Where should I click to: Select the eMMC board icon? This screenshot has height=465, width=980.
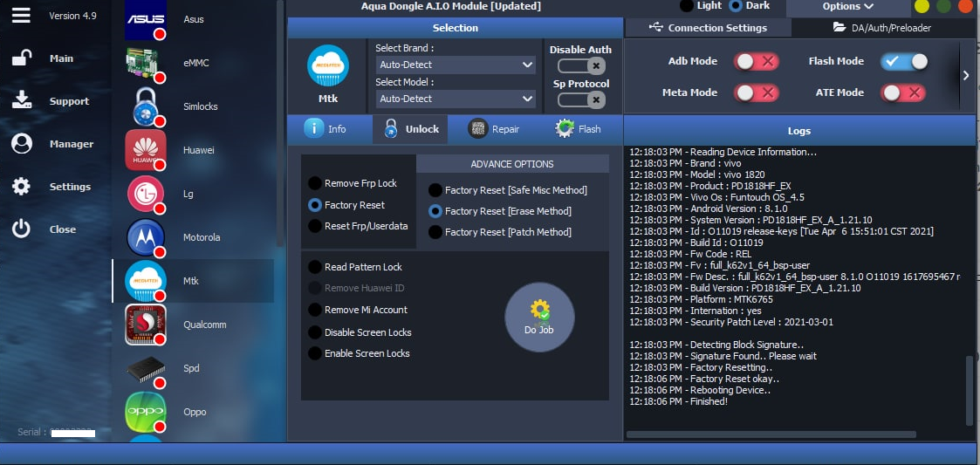click(146, 63)
